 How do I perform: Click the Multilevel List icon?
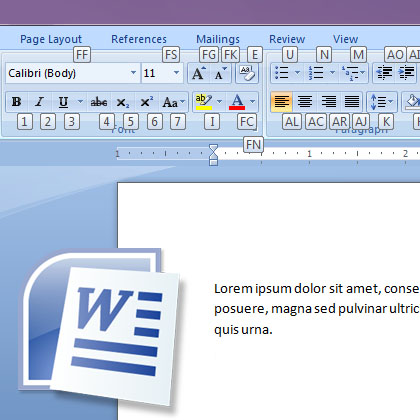pos(349,73)
